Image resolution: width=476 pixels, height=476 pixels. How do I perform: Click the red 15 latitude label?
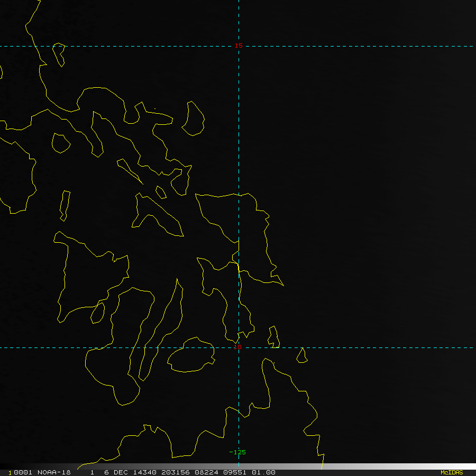click(x=239, y=45)
